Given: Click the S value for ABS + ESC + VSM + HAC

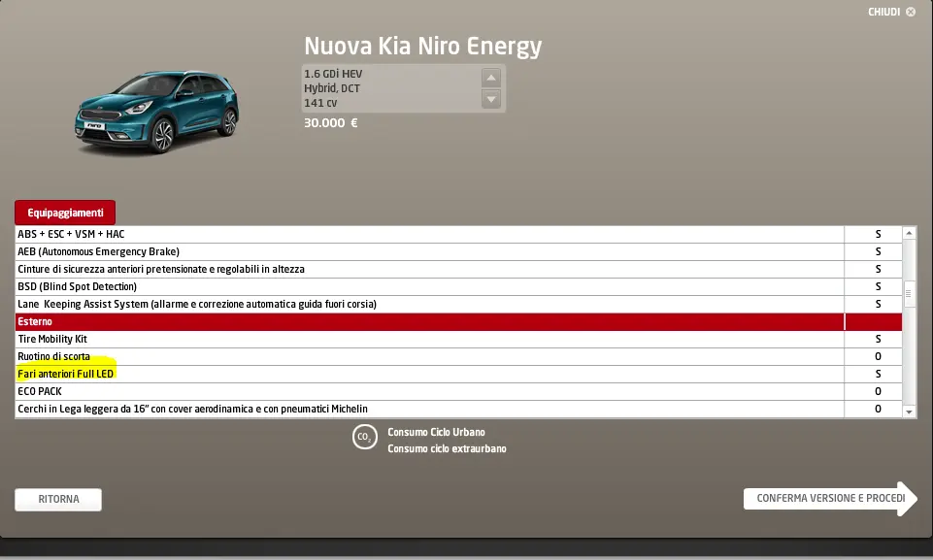Looking at the screenshot, I should 878,234.
